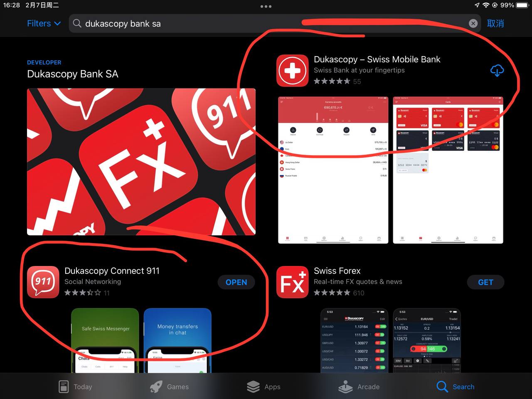Open the Filters dropdown
The image size is (532, 399).
44,24
